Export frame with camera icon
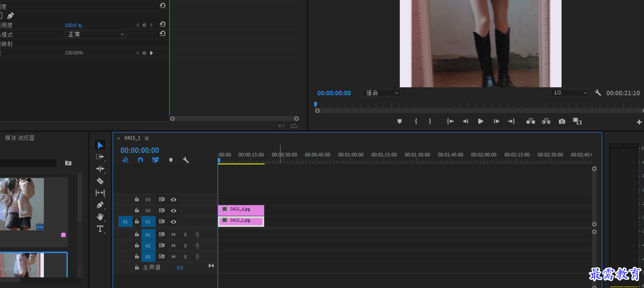The height and width of the screenshot is (288, 644). coord(562,121)
